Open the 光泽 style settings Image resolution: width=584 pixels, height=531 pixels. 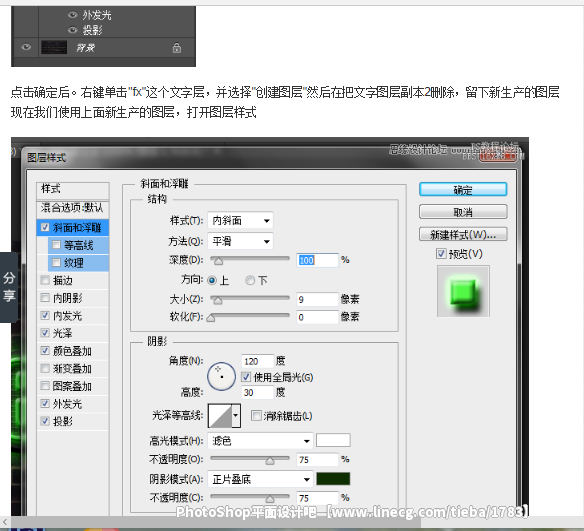pyautogui.click(x=63, y=333)
